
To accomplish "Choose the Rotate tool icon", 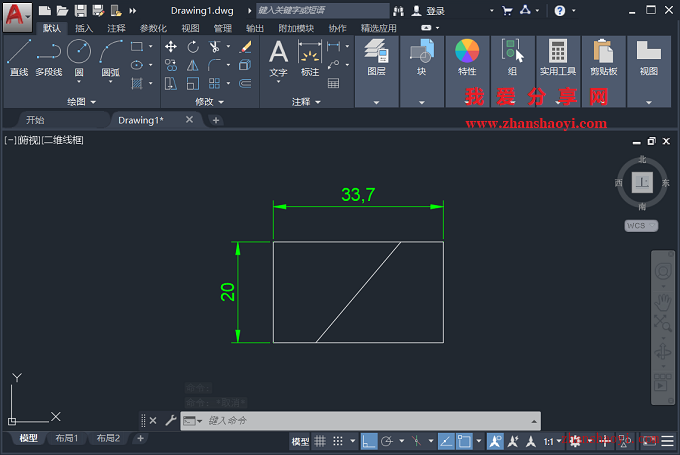I will (x=193, y=46).
